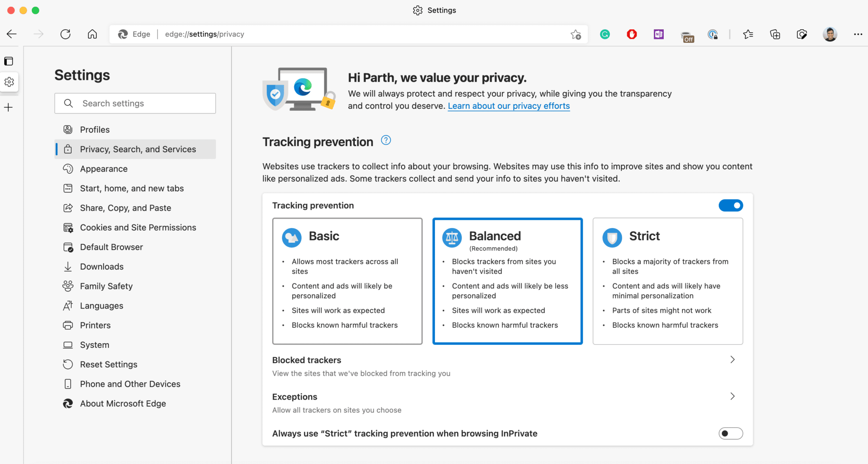This screenshot has height=464, width=868.
Task: Expand the Exceptions section
Action: tap(732, 396)
